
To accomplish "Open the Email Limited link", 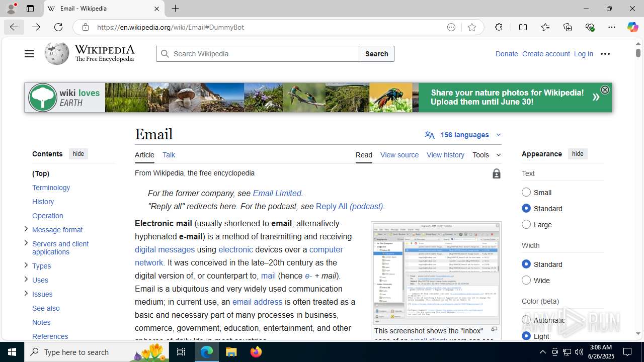I will tap(277, 193).
